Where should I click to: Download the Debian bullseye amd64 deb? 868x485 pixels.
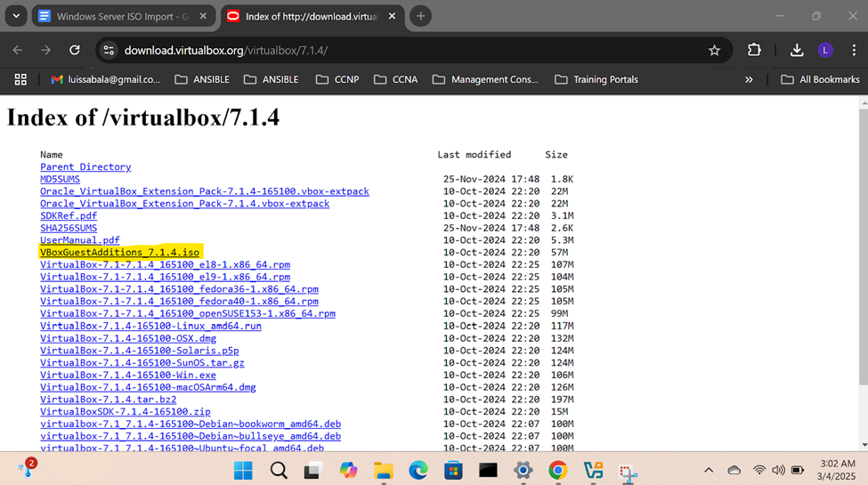pyautogui.click(x=191, y=435)
